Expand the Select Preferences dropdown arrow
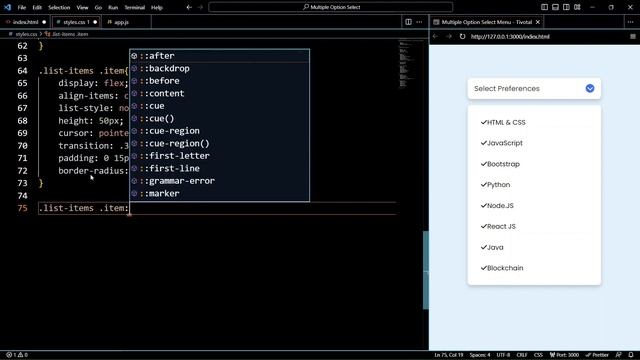This screenshot has width=640, height=360. [590, 88]
